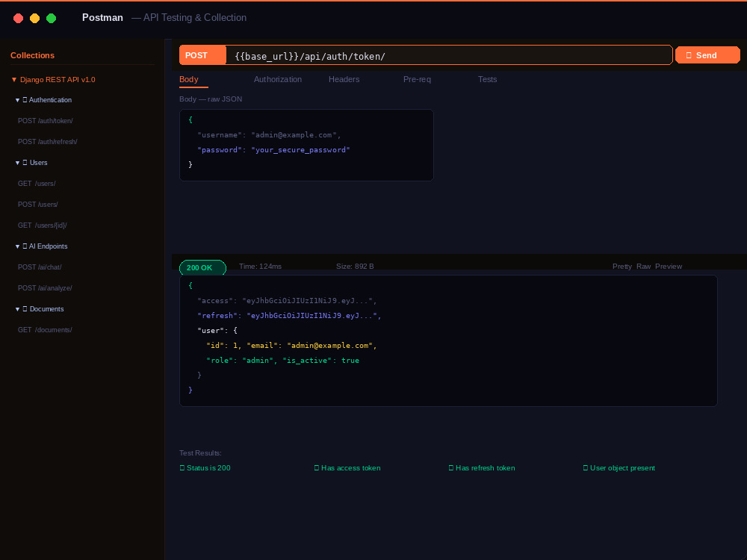
Task: Open the Tests tab
Action: (x=487, y=80)
